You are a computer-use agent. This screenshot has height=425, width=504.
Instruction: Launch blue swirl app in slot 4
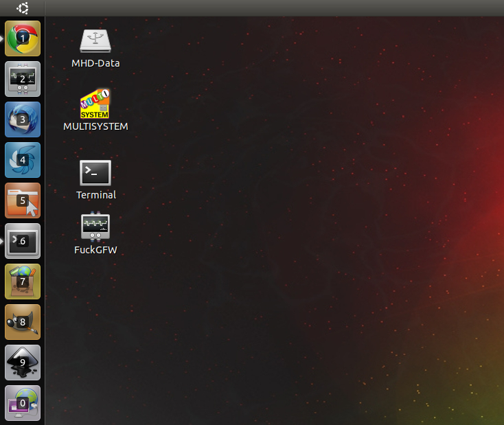[x=23, y=160]
